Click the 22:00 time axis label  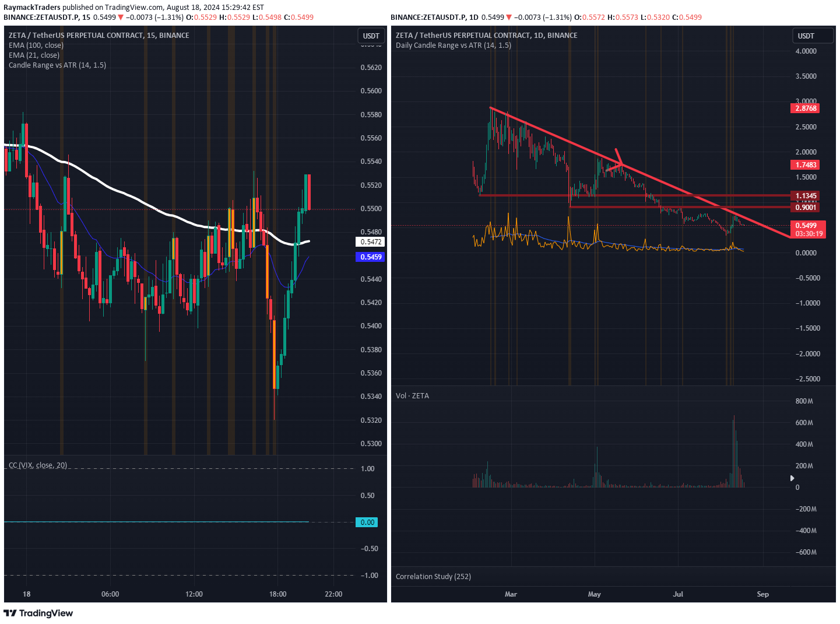pyautogui.click(x=333, y=594)
